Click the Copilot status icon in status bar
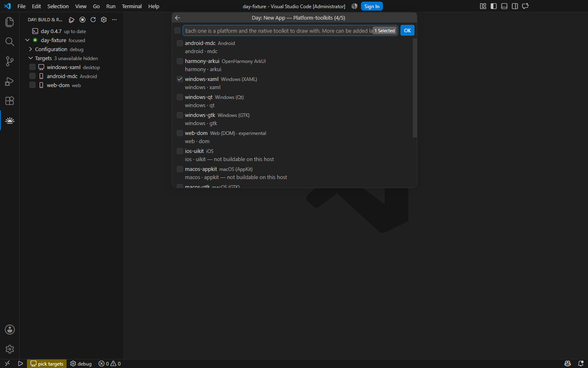588x368 pixels. 568,364
